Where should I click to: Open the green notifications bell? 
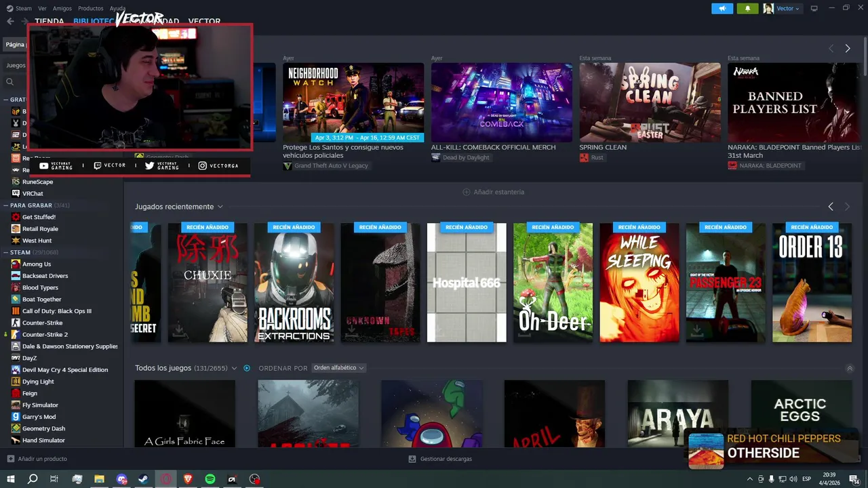[747, 8]
